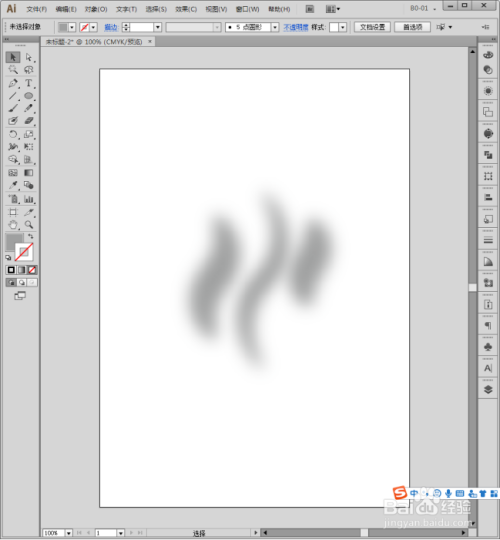Select the Gradient tool in toolbox

[29, 173]
